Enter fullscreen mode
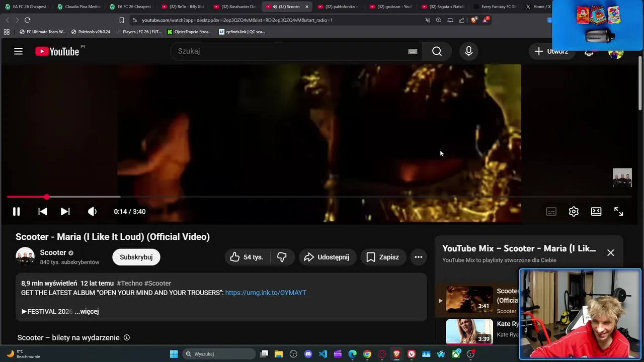This screenshot has width=644, height=362. pos(618,212)
